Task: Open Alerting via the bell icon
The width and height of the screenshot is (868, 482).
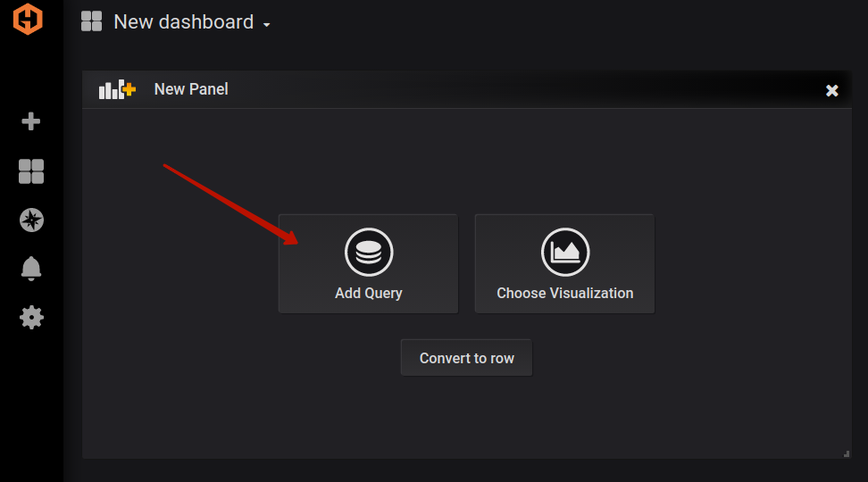Action: 31,269
